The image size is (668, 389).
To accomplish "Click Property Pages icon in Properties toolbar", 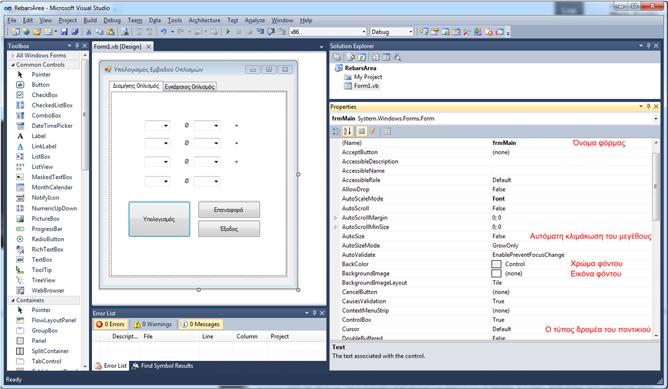I will 387,131.
